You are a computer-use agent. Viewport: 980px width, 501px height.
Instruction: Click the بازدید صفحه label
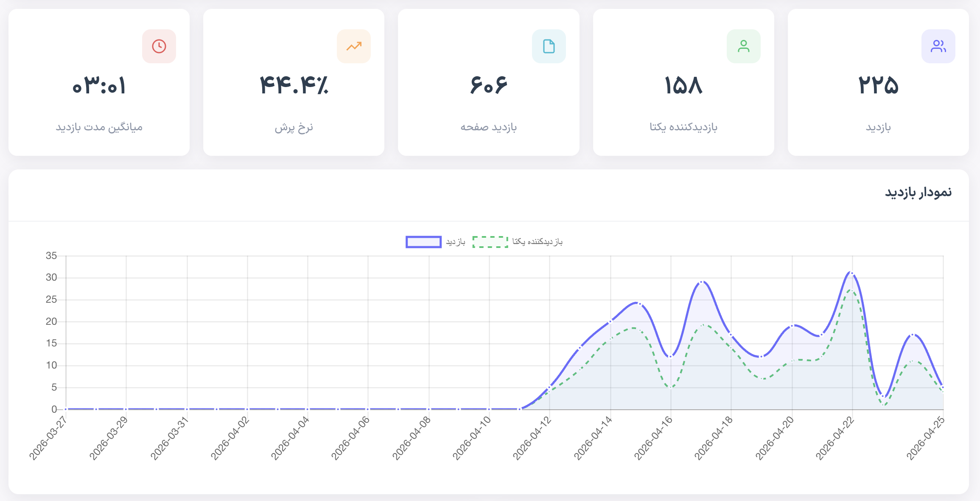(489, 127)
